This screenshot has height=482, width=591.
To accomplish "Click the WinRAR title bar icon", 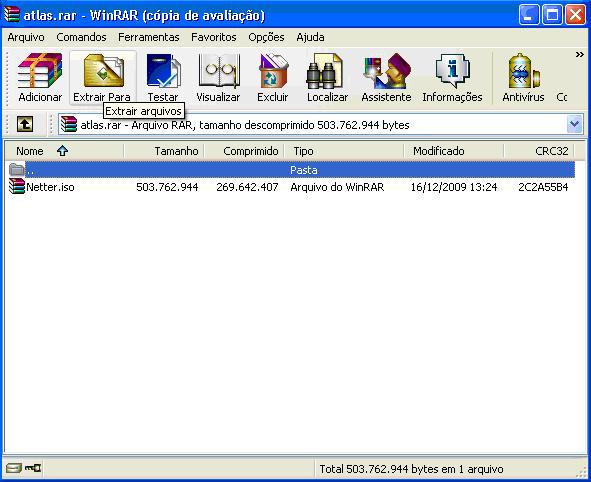I will [12, 14].
